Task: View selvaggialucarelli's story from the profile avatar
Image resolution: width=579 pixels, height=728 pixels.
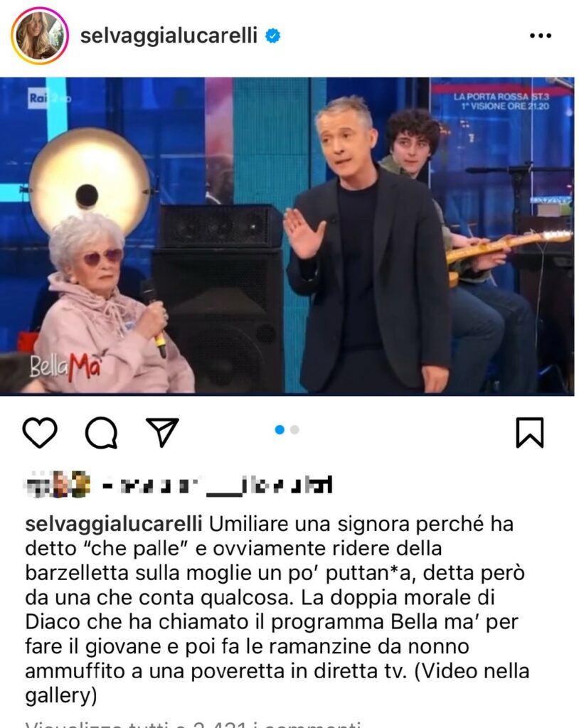Action: [40, 36]
